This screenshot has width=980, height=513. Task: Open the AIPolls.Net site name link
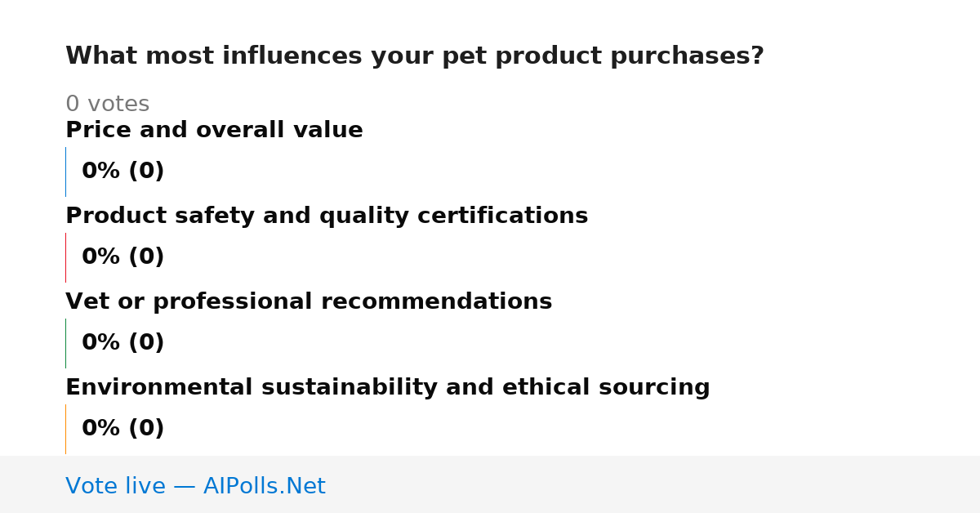pyautogui.click(x=265, y=487)
